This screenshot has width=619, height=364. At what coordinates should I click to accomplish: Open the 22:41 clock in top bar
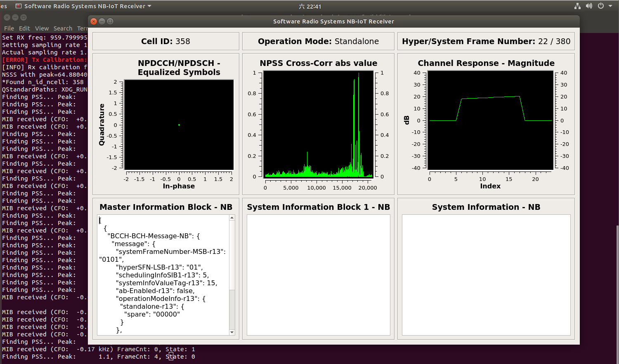[x=310, y=7]
